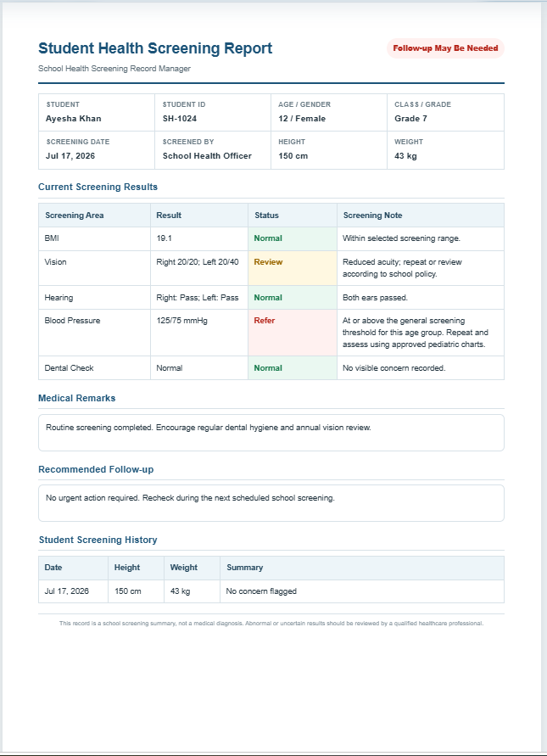547x756 pixels.
Task: Click the 'Dental Check' row label
Action: click(x=69, y=368)
